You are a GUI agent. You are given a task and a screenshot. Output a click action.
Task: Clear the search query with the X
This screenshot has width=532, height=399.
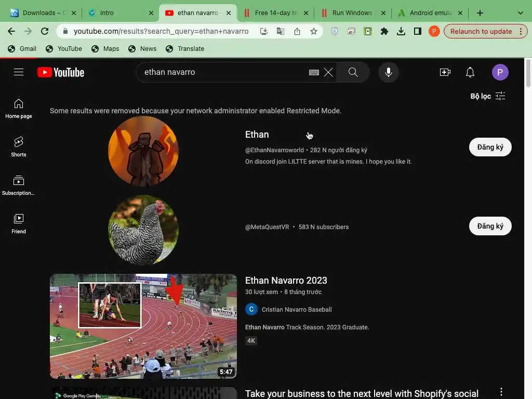(x=328, y=72)
